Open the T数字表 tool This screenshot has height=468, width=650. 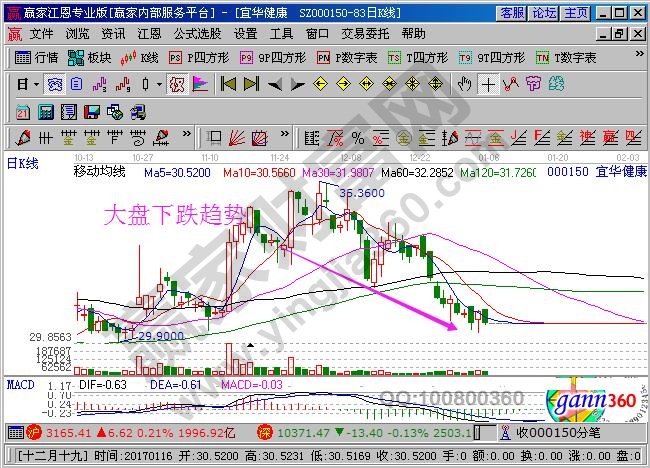pyautogui.click(x=565, y=58)
